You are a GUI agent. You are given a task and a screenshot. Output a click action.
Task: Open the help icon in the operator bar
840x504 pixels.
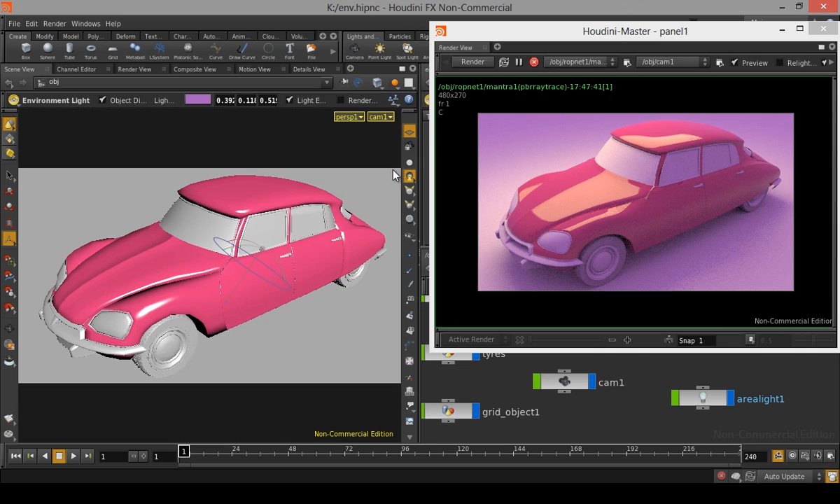pos(409,100)
